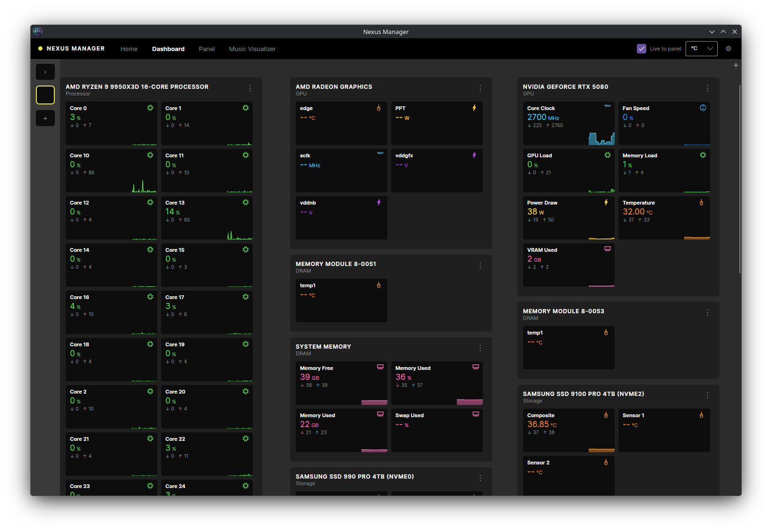Click the edge temperature thermometer icon
772x532 pixels.
(378, 108)
